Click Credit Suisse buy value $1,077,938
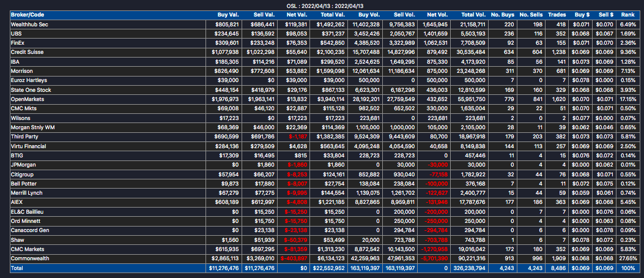 (x=226, y=52)
